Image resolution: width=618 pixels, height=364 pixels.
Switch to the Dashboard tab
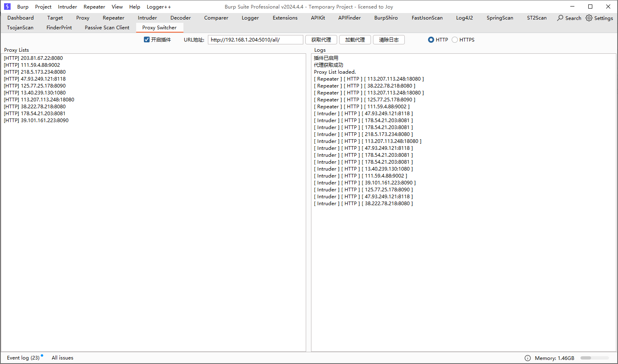(20, 18)
